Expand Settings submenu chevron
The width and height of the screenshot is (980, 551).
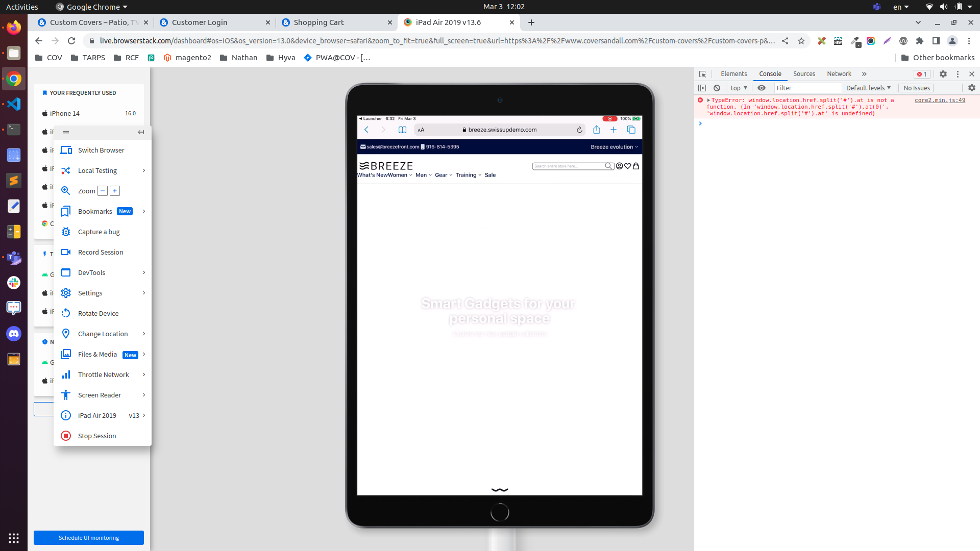point(144,293)
